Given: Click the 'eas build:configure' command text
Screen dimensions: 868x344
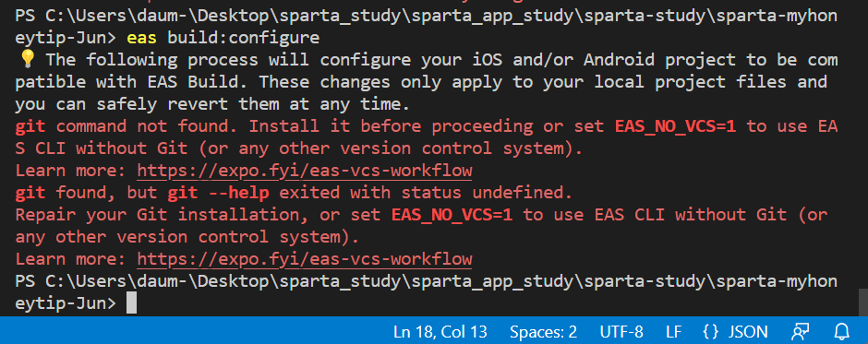Looking at the screenshot, I should tap(223, 38).
